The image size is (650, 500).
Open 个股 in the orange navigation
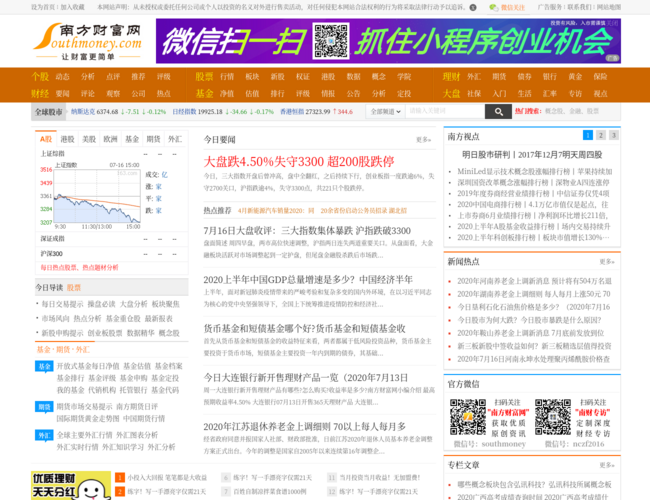tap(40, 77)
